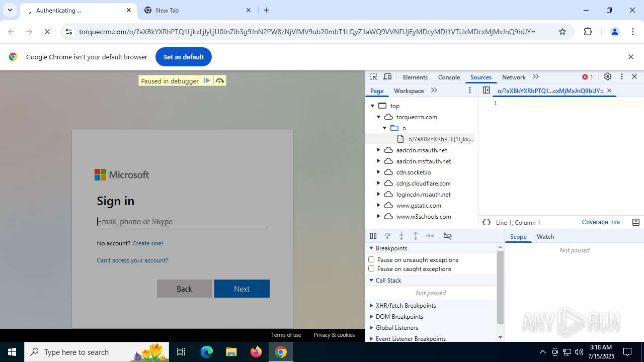Viewport: 644px width, 362px height.
Task: Bookmark this page with the star
Action: (x=562, y=32)
